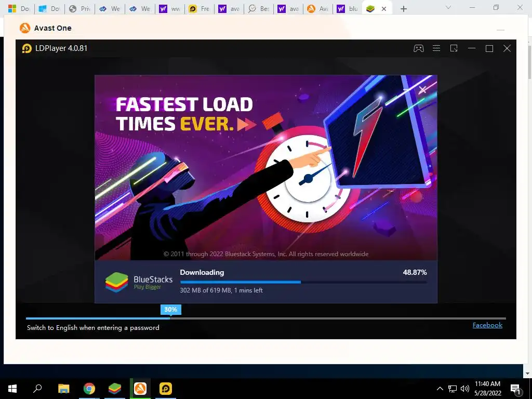Click the 30% loading progress marker
Viewport: 532px width, 399px height.
point(170,310)
